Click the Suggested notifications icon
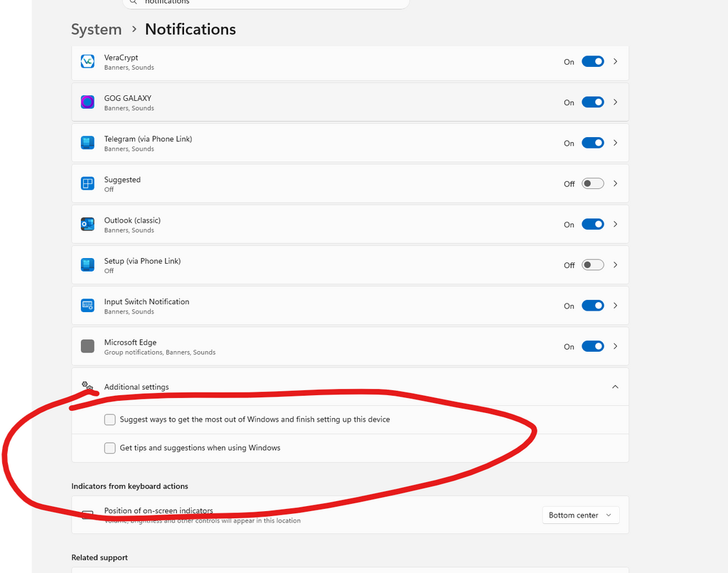Screen dimensions: 728x573 87,183
